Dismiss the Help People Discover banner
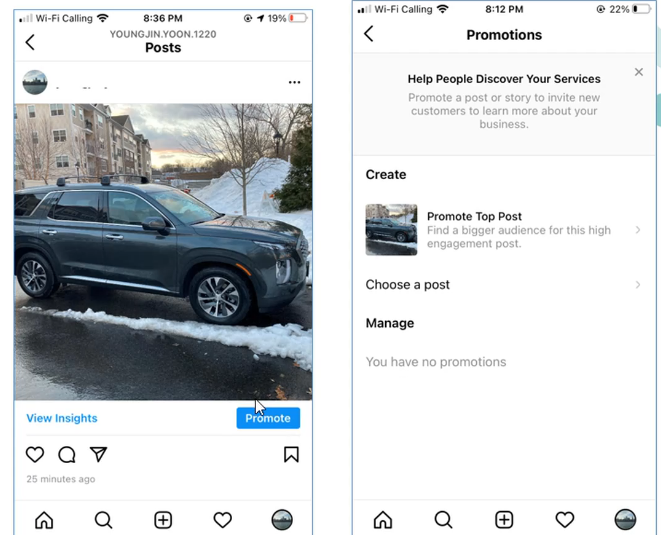The height and width of the screenshot is (535, 661). point(639,72)
